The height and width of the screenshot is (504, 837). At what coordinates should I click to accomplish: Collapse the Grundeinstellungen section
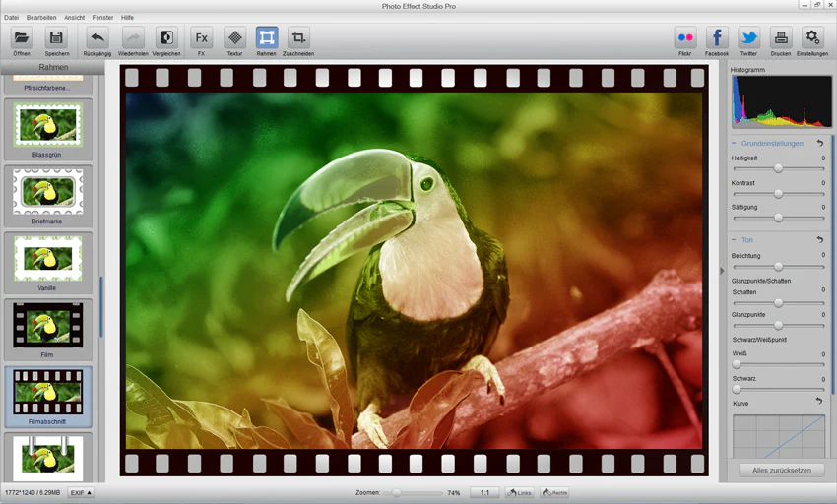pyautogui.click(x=734, y=143)
